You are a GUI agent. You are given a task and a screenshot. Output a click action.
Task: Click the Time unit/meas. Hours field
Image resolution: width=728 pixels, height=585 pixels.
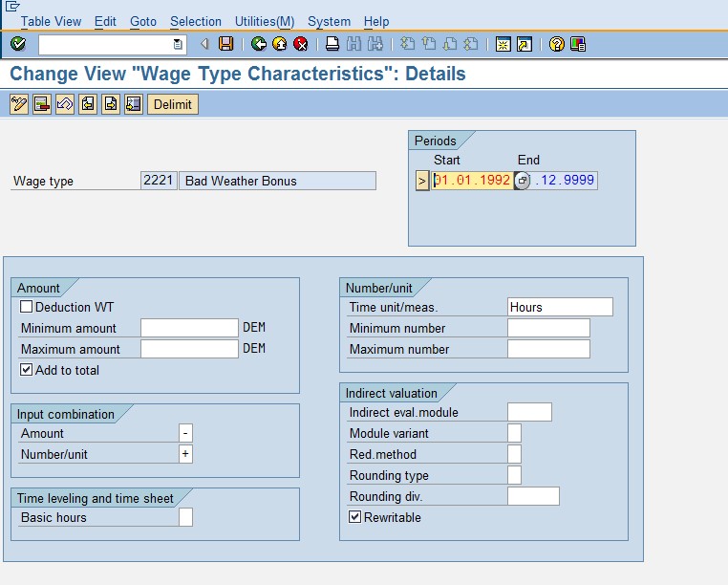tap(560, 307)
